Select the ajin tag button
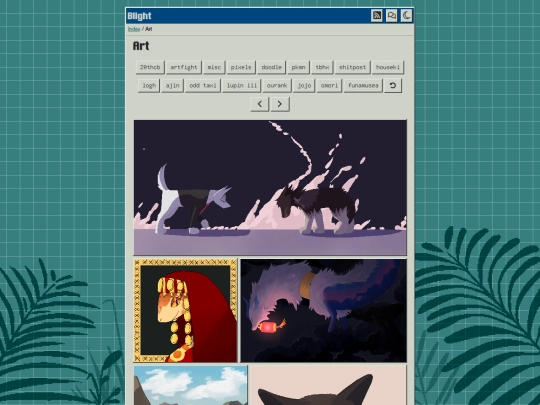The height and width of the screenshot is (405, 540). click(173, 86)
